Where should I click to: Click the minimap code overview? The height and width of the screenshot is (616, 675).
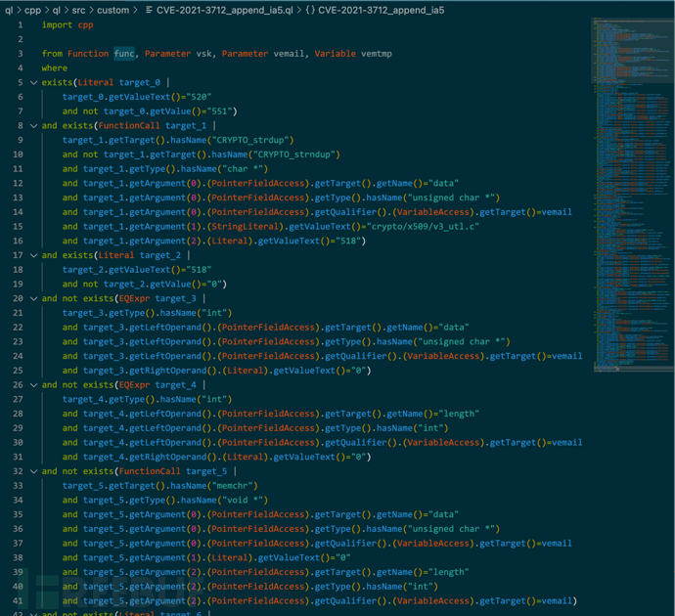coord(633,195)
